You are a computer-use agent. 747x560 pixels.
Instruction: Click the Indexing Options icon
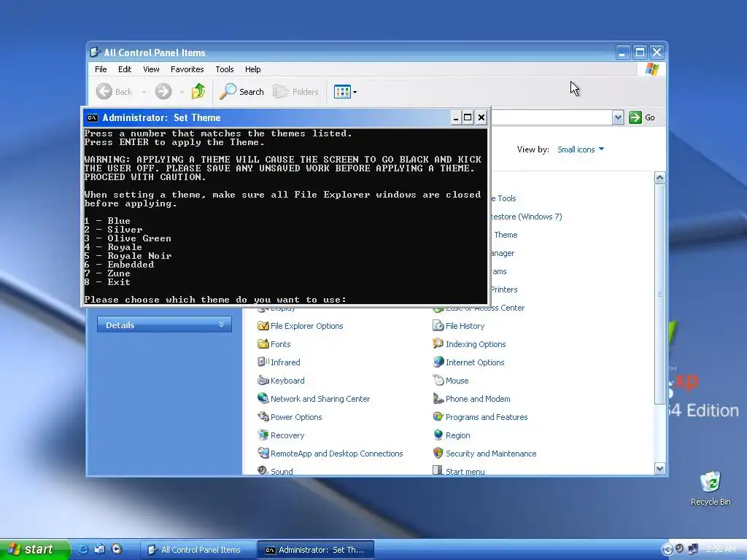coord(438,343)
